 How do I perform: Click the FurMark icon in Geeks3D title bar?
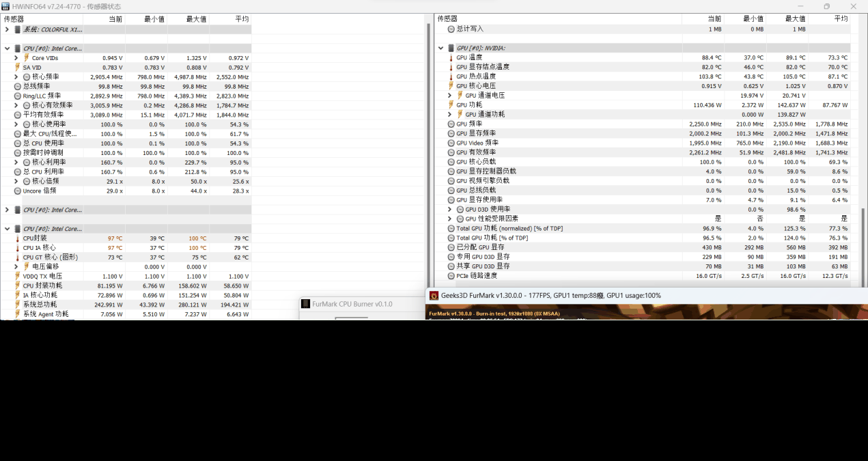(x=434, y=296)
